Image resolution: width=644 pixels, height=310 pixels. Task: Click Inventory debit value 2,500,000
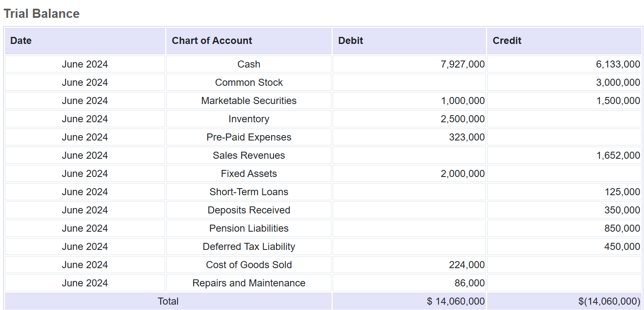point(463,119)
